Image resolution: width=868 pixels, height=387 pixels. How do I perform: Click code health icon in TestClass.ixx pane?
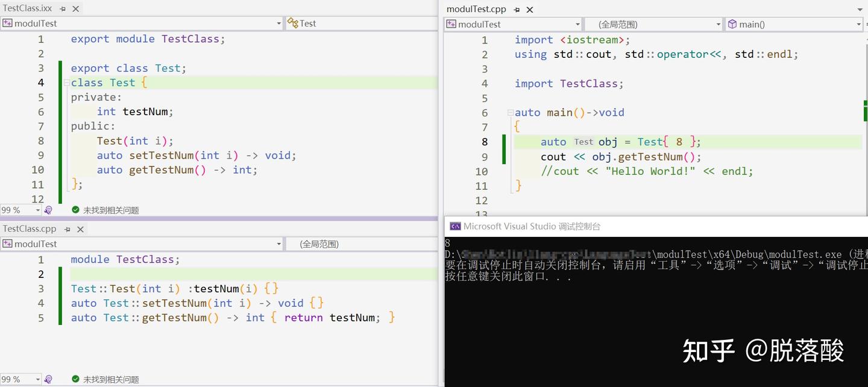pos(48,210)
